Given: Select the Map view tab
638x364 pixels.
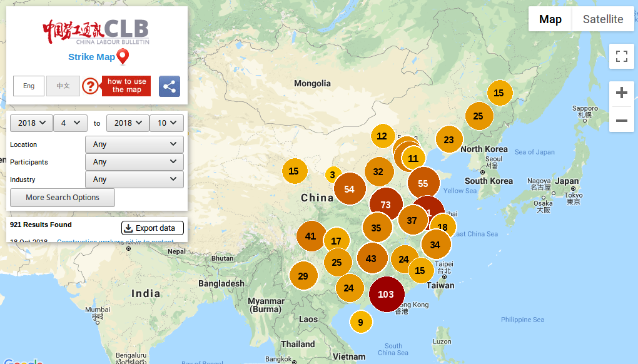Looking at the screenshot, I should (x=550, y=19).
